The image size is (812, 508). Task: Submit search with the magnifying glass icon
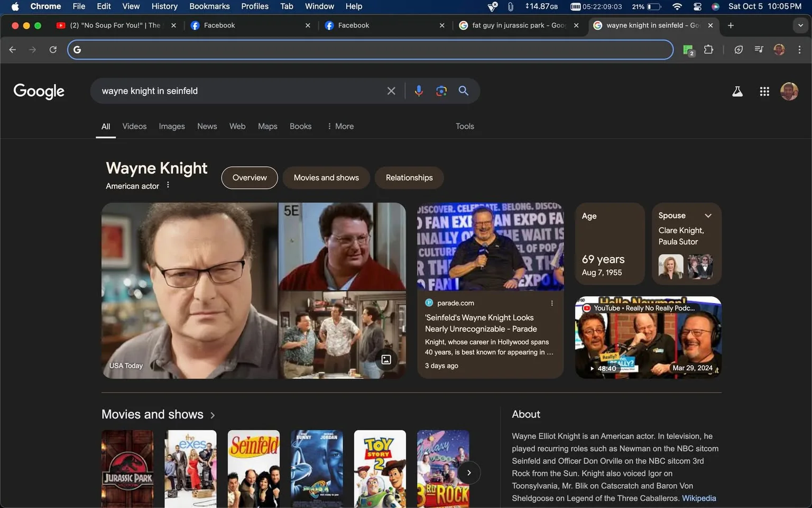point(464,91)
